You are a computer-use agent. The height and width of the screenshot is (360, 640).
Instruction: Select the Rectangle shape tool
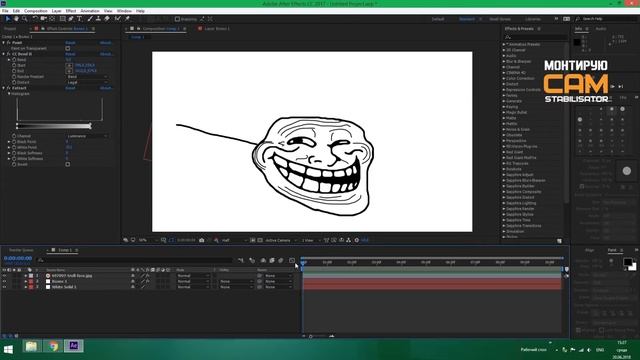click(63, 19)
